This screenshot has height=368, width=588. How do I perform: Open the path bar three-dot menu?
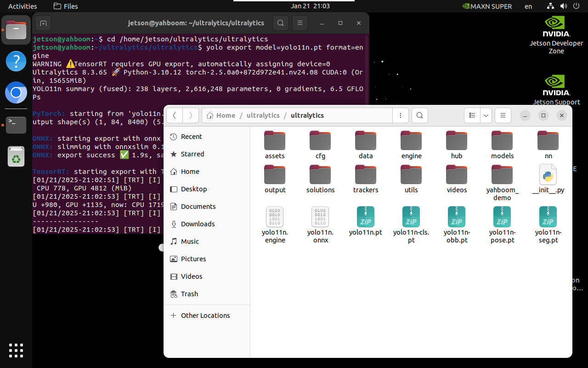pyautogui.click(x=401, y=115)
